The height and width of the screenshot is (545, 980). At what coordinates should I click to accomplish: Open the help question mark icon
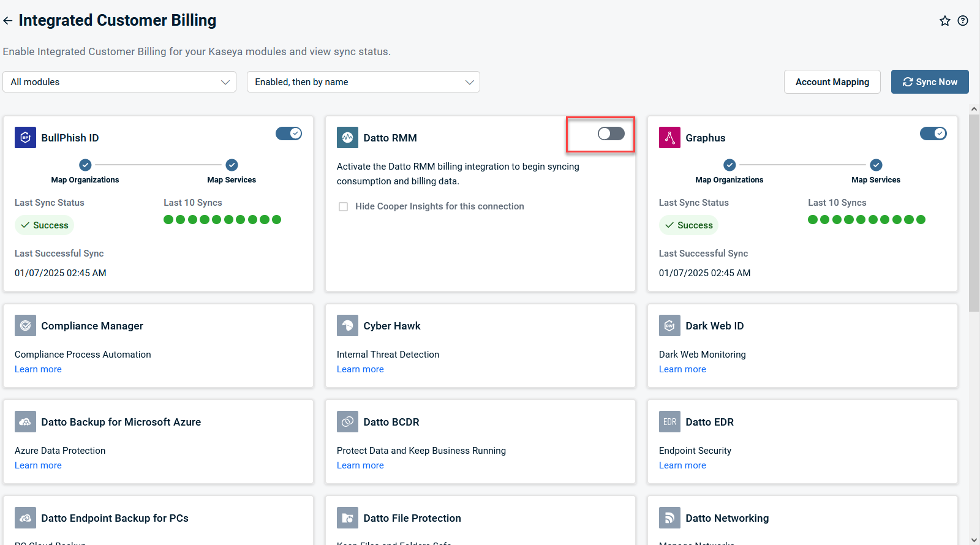point(963,21)
